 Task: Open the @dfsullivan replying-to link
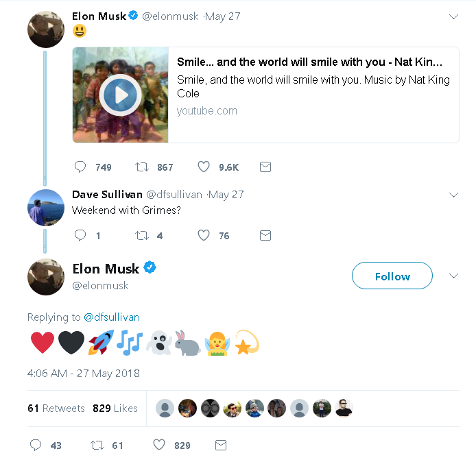pos(112,317)
